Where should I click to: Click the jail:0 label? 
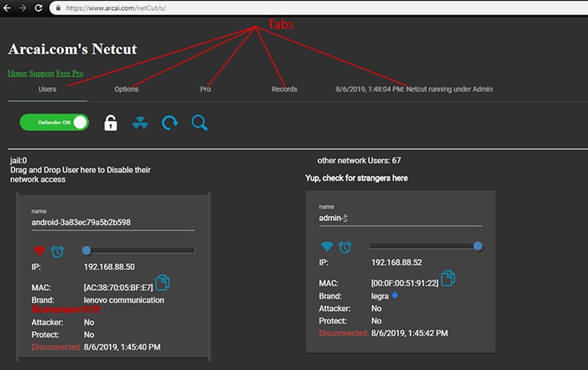pos(18,161)
